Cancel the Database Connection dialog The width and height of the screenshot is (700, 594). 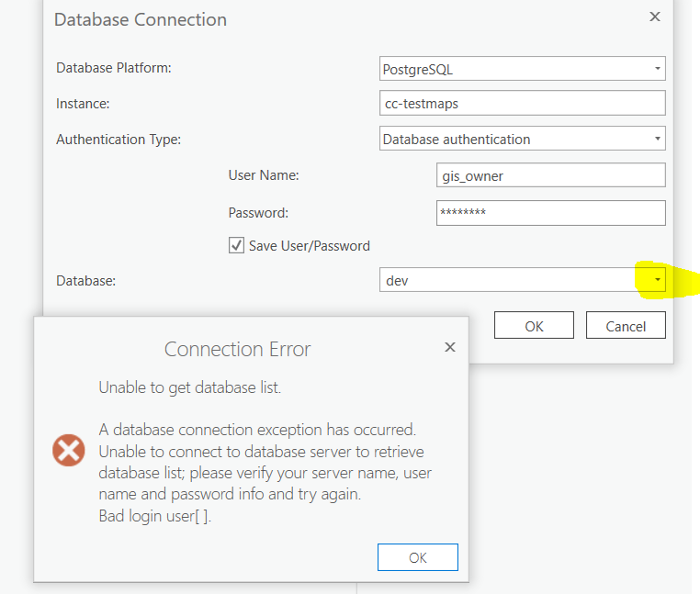click(x=626, y=326)
